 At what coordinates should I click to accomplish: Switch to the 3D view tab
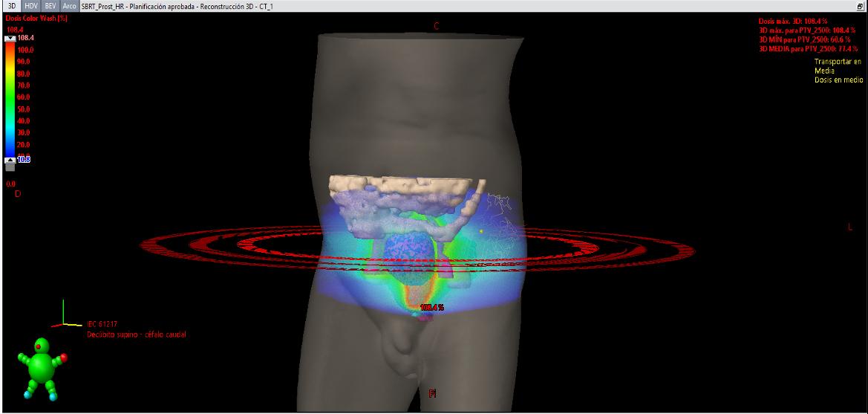[12, 6]
